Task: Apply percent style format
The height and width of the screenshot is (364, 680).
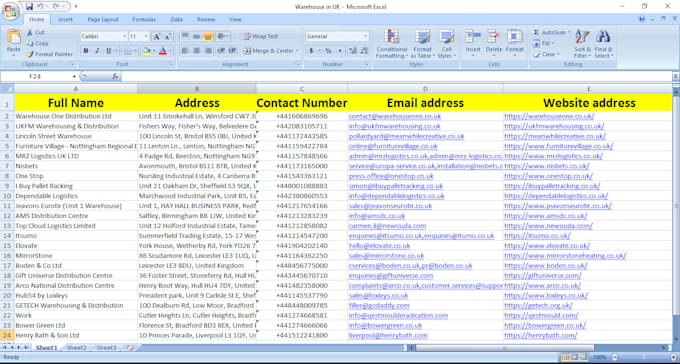Action: pos(328,51)
